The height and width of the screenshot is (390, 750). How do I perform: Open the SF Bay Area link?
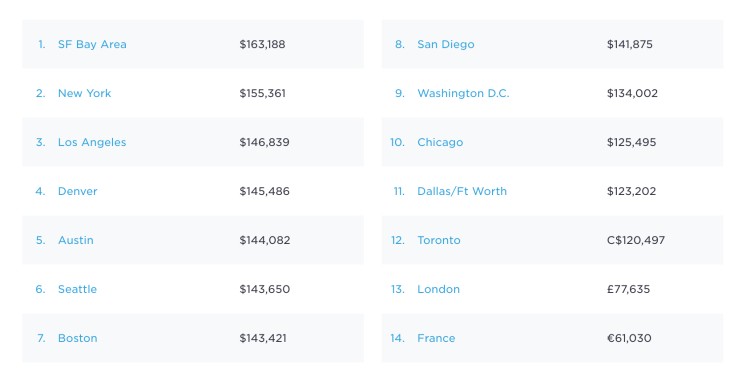click(92, 45)
